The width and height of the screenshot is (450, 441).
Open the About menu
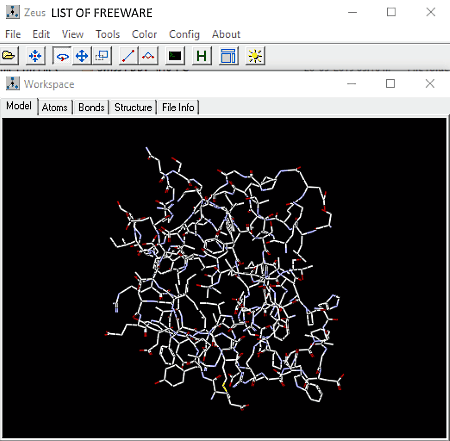(226, 34)
